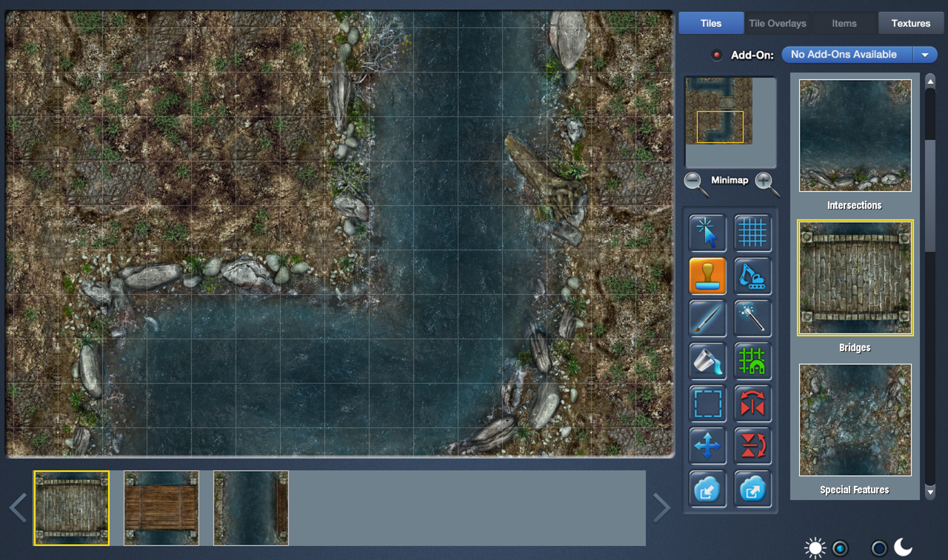This screenshot has height=560, width=948.
Task: Toggle the blue grid tool
Action: point(752,233)
